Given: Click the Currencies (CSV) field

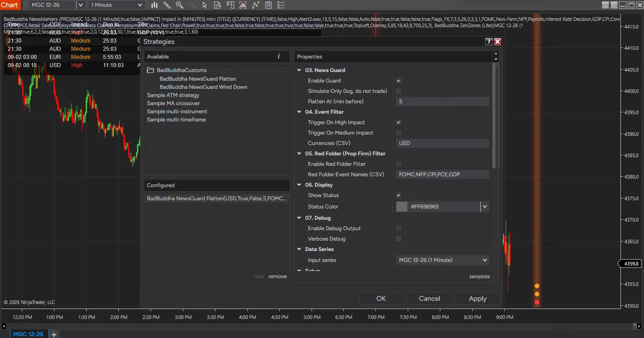Looking at the screenshot, I should 442,143.
